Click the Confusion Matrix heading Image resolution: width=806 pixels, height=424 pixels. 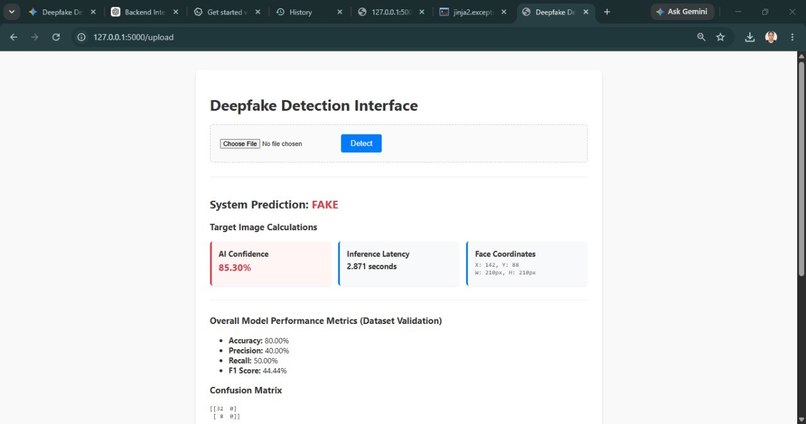[246, 390]
